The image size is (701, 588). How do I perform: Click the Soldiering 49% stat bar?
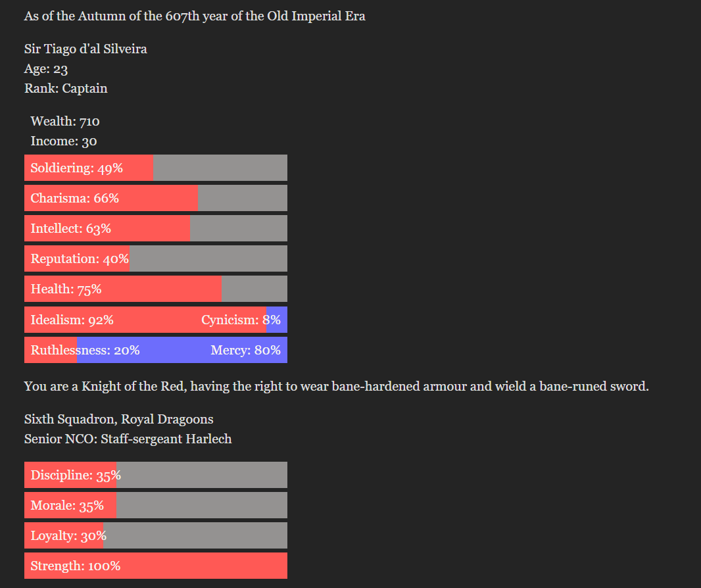point(155,168)
